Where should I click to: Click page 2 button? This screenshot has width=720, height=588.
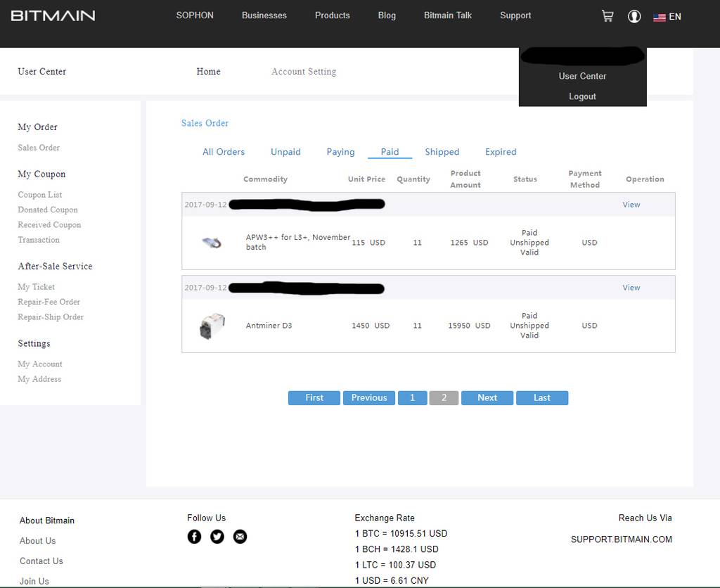click(x=444, y=398)
